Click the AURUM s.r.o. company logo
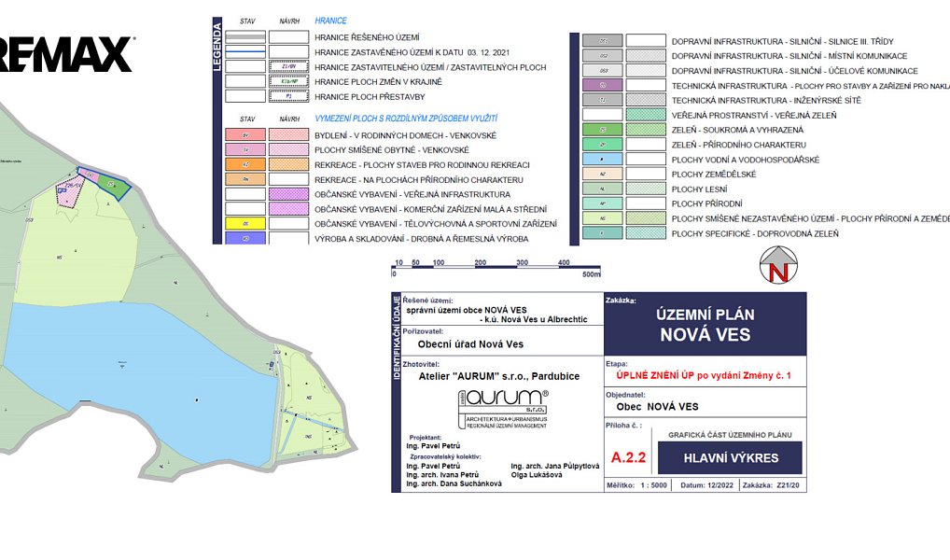 coord(503,409)
